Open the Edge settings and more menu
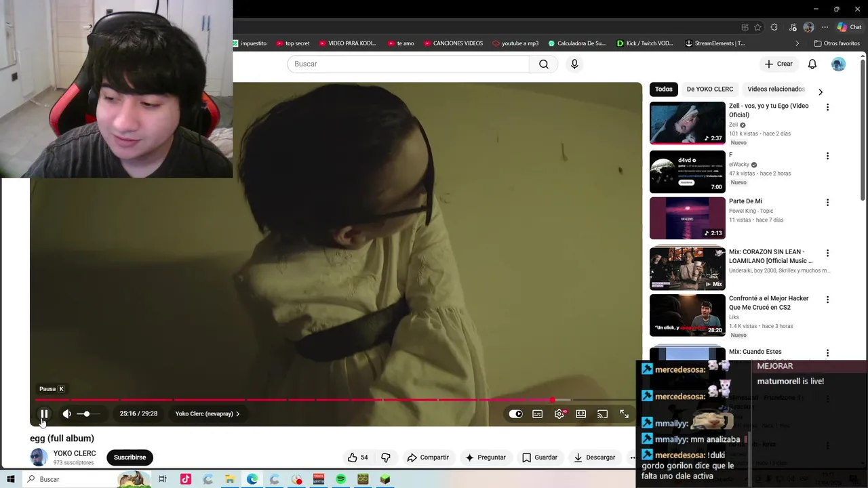This screenshot has width=868, height=488. point(825,27)
